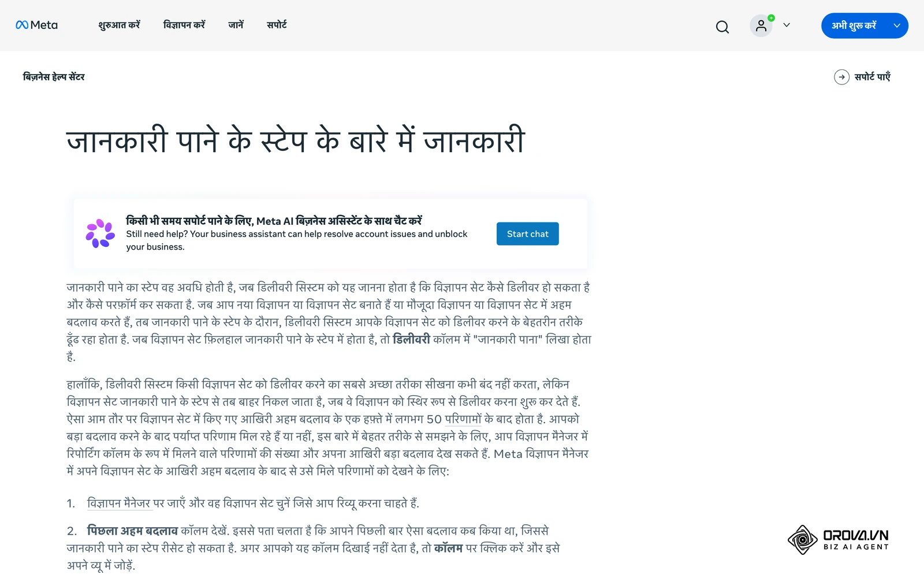
Task: Open the परिणामों link in paragraph
Action: (463, 419)
